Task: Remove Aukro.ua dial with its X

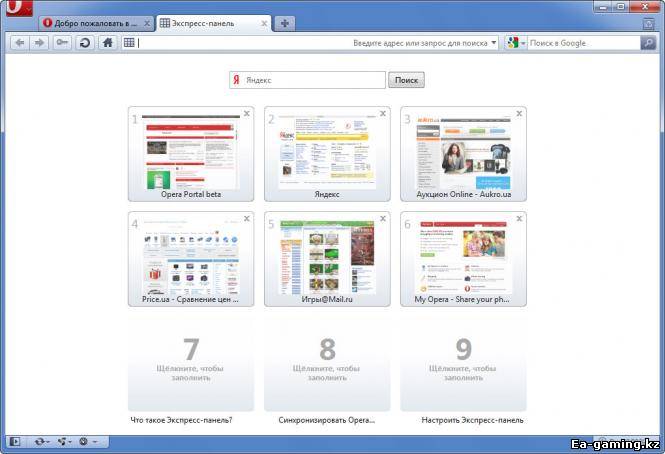Action: pos(519,113)
